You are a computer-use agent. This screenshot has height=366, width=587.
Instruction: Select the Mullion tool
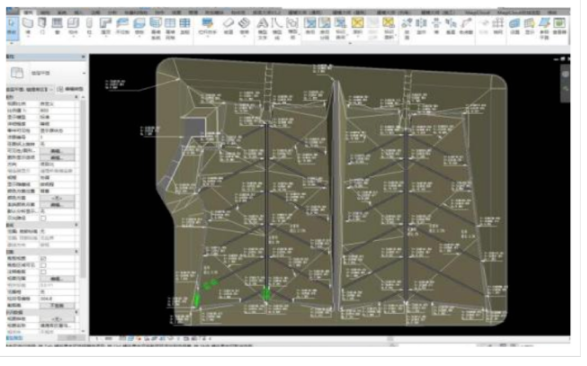[x=185, y=26]
